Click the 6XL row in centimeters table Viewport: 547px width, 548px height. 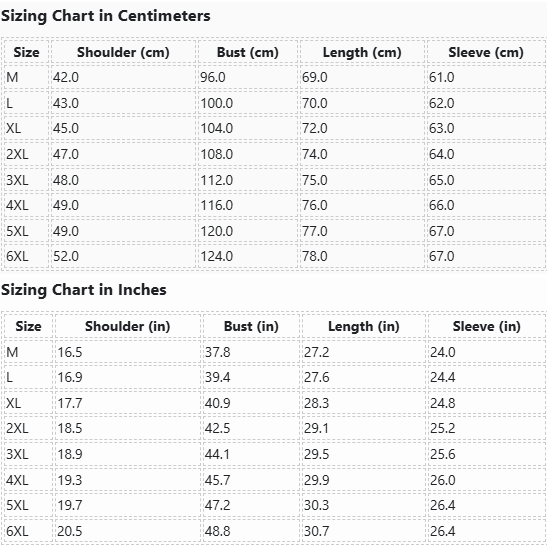275,257
